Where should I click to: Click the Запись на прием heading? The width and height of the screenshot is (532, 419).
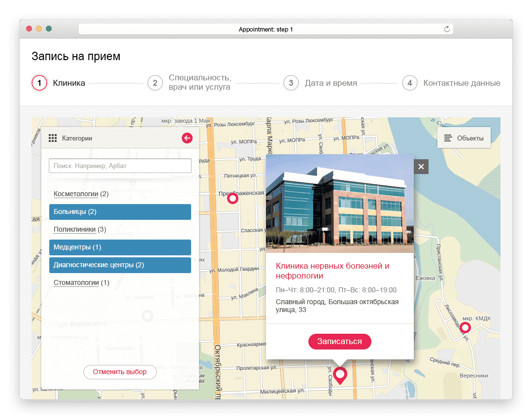click(76, 56)
